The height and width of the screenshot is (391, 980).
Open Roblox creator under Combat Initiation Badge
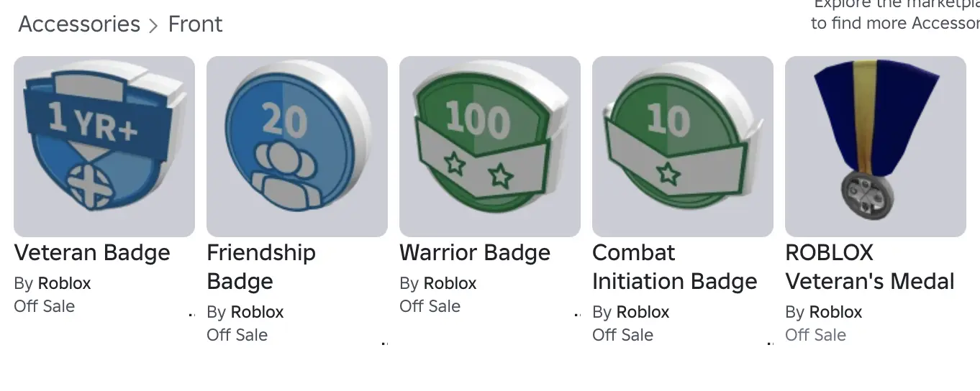coord(643,313)
